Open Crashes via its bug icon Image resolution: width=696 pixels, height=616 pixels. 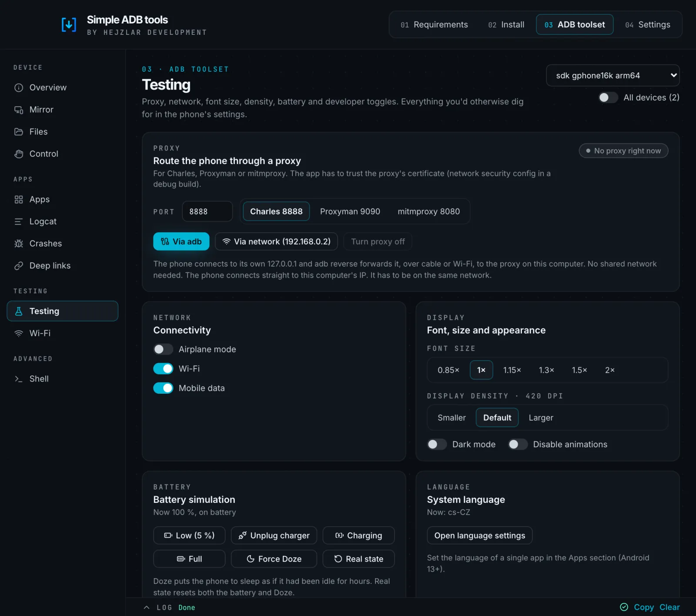19,244
